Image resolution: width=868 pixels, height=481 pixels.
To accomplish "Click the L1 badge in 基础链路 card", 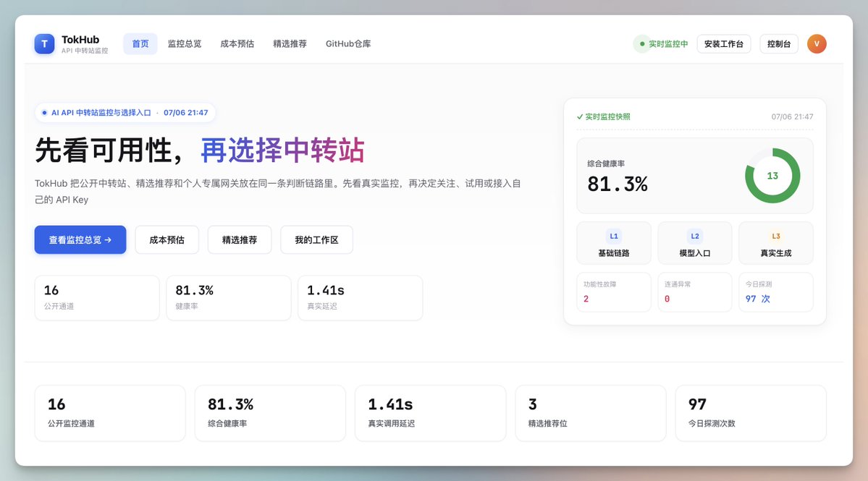I will click(x=614, y=236).
